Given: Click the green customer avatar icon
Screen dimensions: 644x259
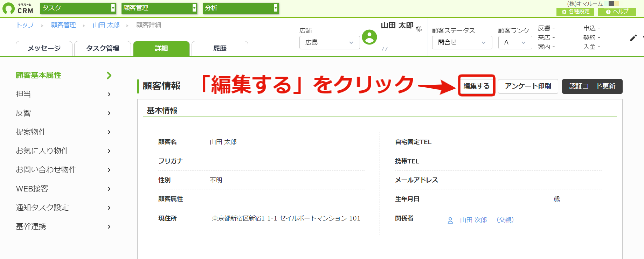Looking at the screenshot, I should [x=369, y=37].
